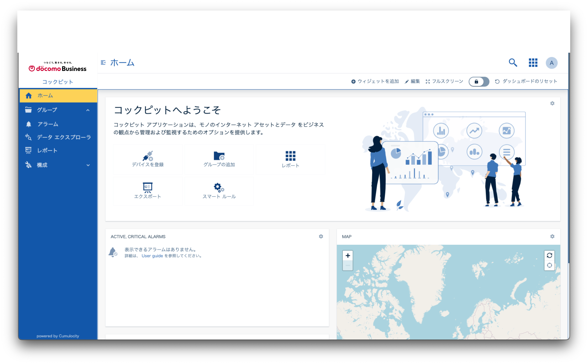Open the User guide link
This screenshot has height=364, width=588.
point(152,256)
